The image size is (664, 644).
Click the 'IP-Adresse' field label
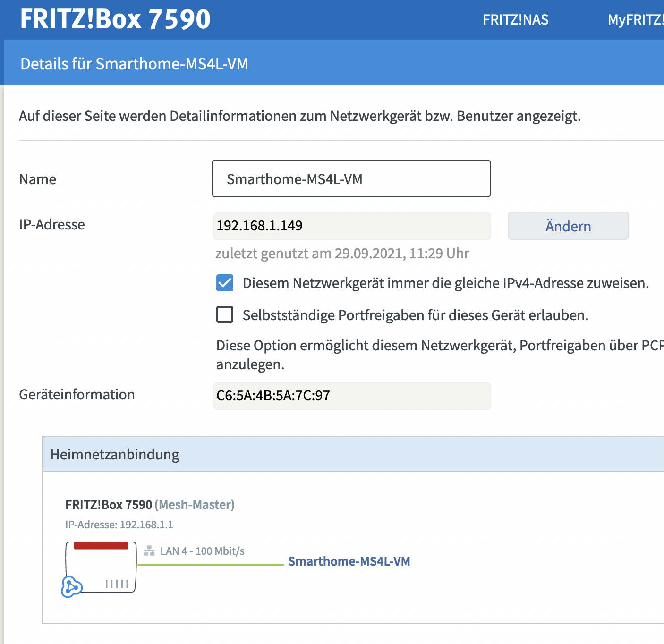(x=52, y=225)
